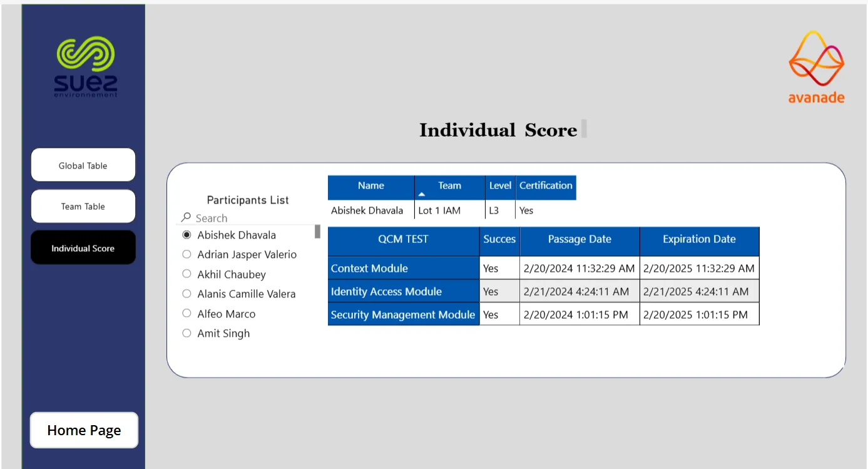Click the Succes column header
The image size is (868, 469).
(x=499, y=241)
